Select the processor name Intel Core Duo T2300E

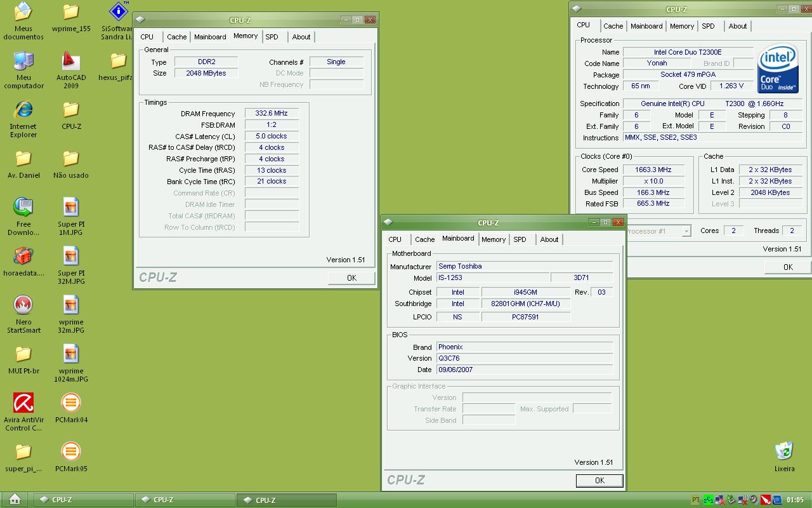tap(688, 52)
